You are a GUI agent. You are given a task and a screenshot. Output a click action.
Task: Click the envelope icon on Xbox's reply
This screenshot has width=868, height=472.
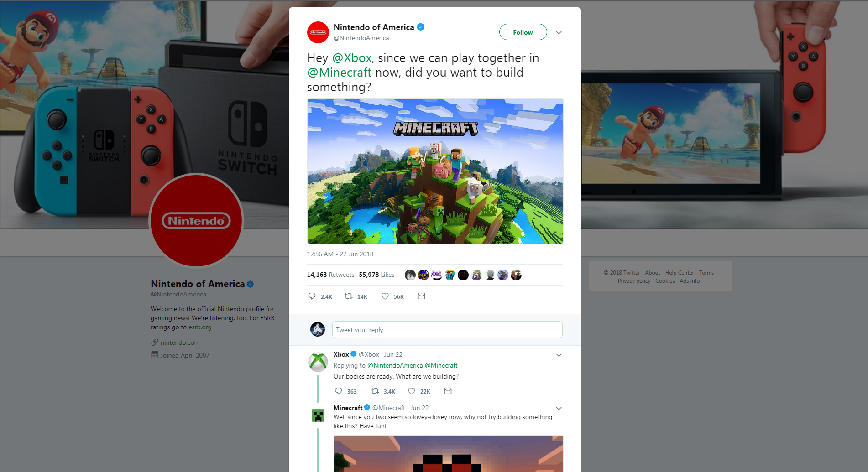[448, 391]
